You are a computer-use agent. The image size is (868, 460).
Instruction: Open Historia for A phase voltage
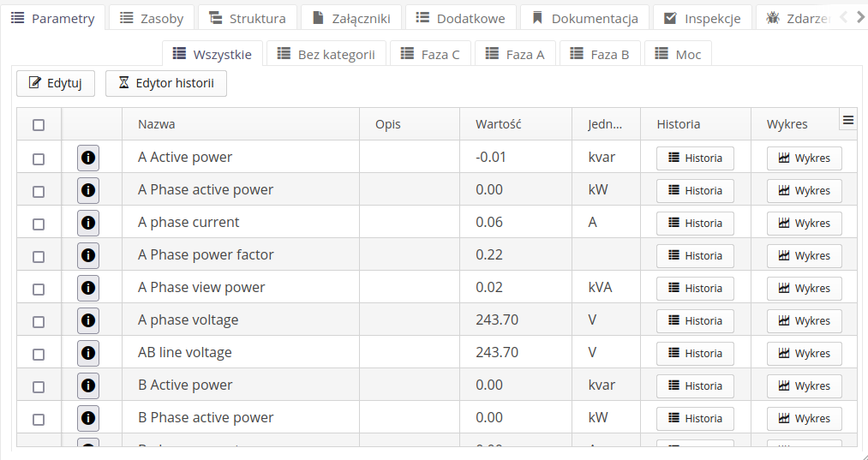tap(695, 321)
